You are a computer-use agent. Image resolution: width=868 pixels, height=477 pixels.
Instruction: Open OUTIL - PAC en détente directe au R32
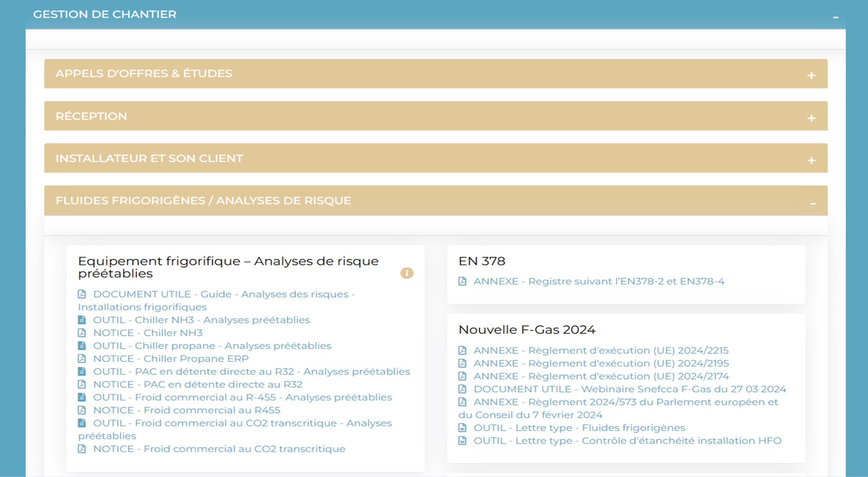tap(252, 371)
